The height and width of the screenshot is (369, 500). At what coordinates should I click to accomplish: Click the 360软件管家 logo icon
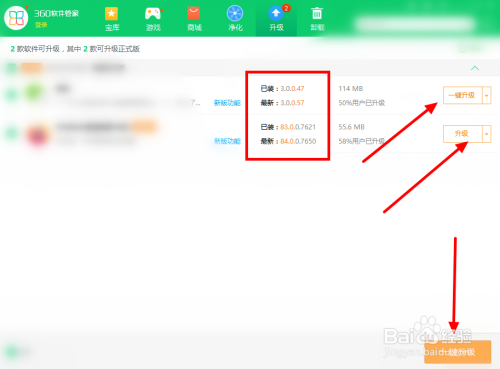(x=16, y=18)
